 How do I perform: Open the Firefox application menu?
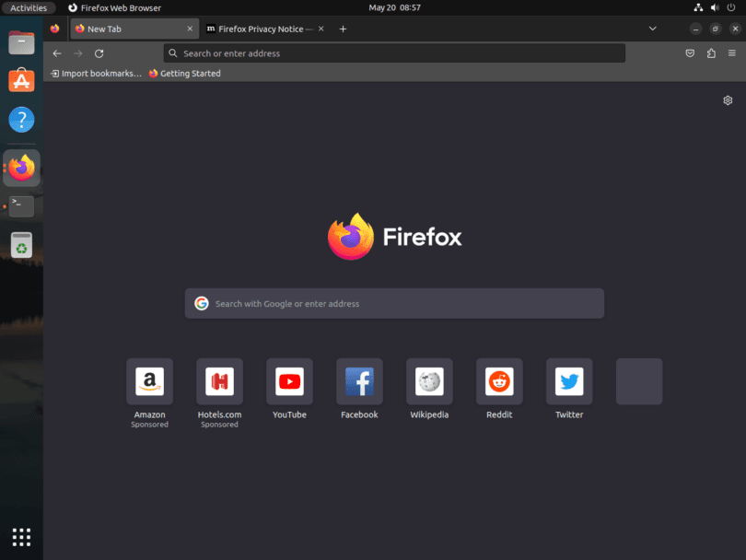pos(733,52)
